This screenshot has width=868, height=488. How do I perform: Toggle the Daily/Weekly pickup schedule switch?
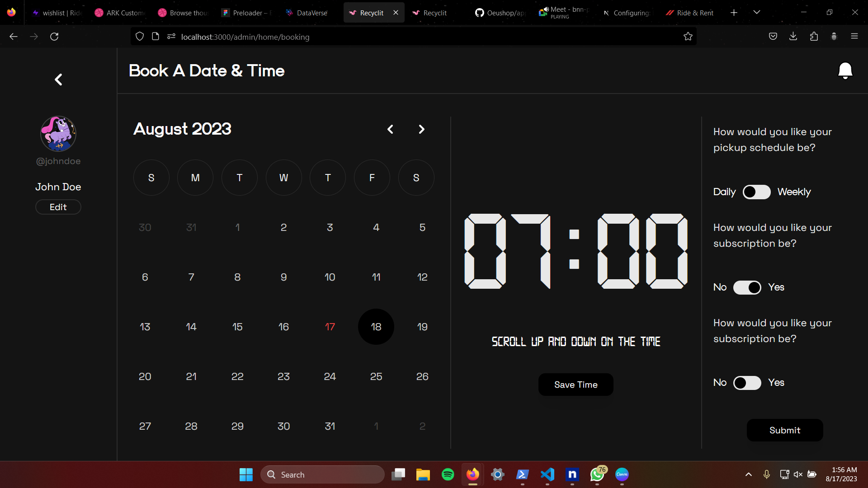[756, 192]
